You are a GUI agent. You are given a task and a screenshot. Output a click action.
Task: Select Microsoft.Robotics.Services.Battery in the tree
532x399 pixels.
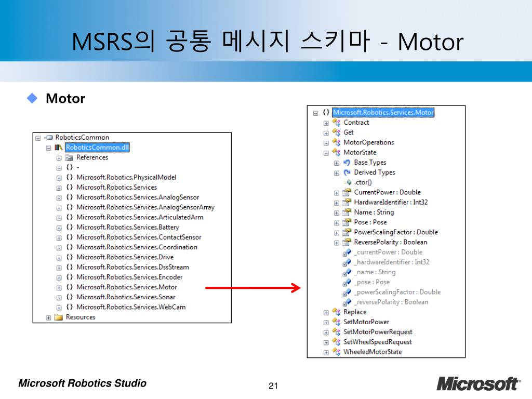[128, 228]
